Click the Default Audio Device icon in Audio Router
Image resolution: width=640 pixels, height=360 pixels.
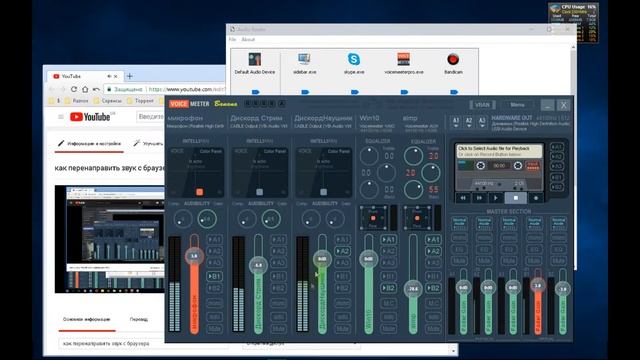point(255,60)
